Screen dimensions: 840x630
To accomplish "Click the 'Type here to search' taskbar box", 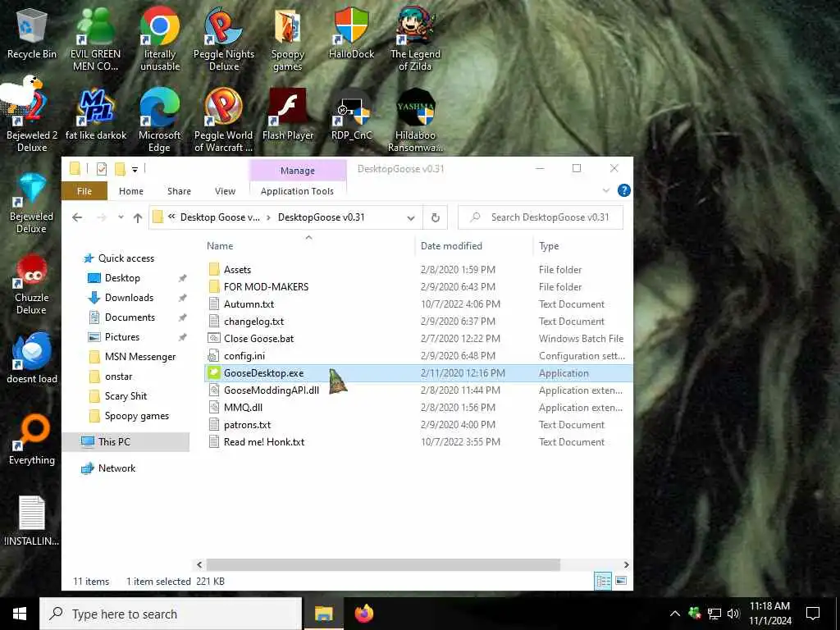I will (171, 614).
